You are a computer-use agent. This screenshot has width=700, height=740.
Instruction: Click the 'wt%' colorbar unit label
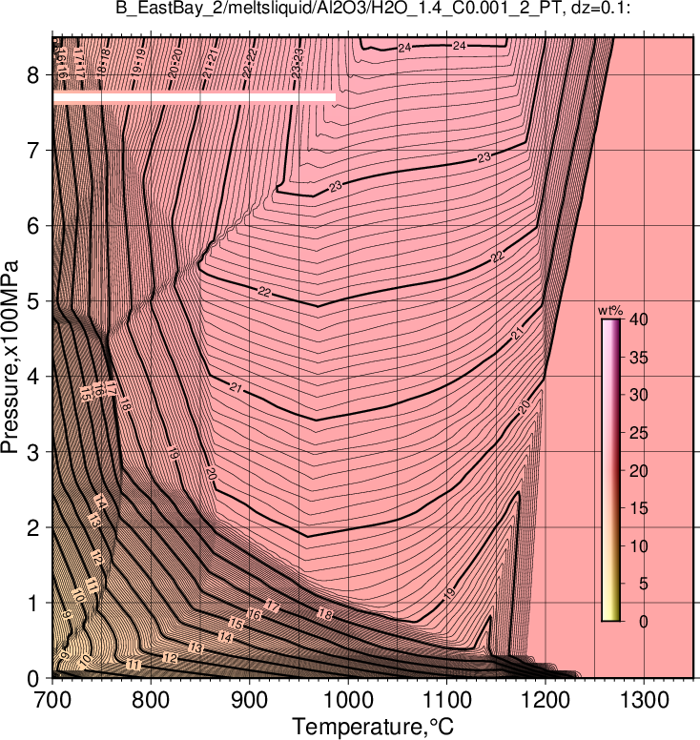coord(610,311)
